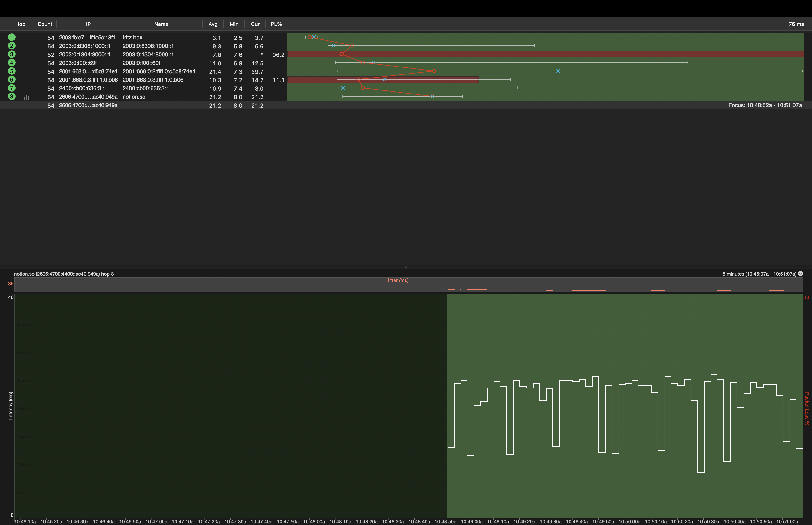This screenshot has height=525, width=812.
Task: Click the blue X current marker on hop 5
Action: 558,71
